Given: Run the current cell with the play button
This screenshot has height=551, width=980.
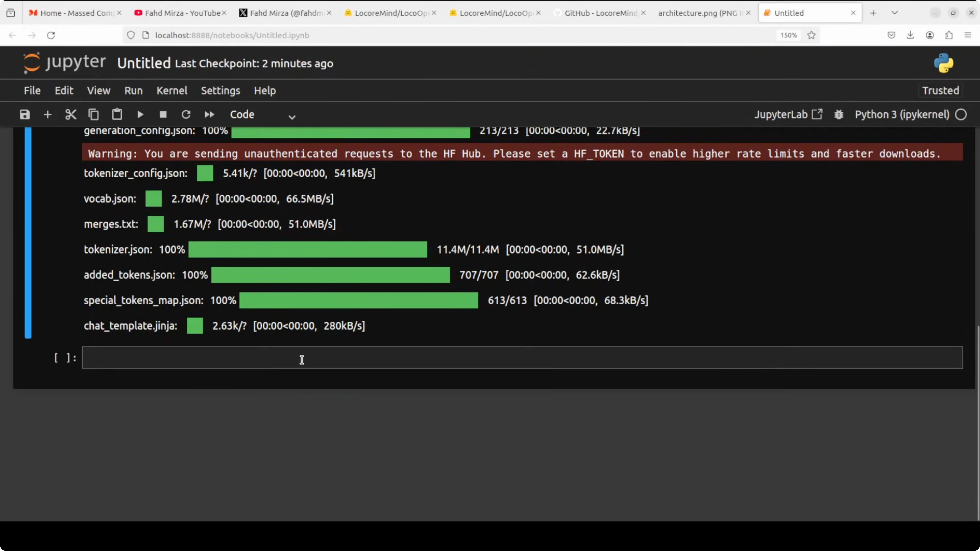Looking at the screenshot, I should click(140, 114).
